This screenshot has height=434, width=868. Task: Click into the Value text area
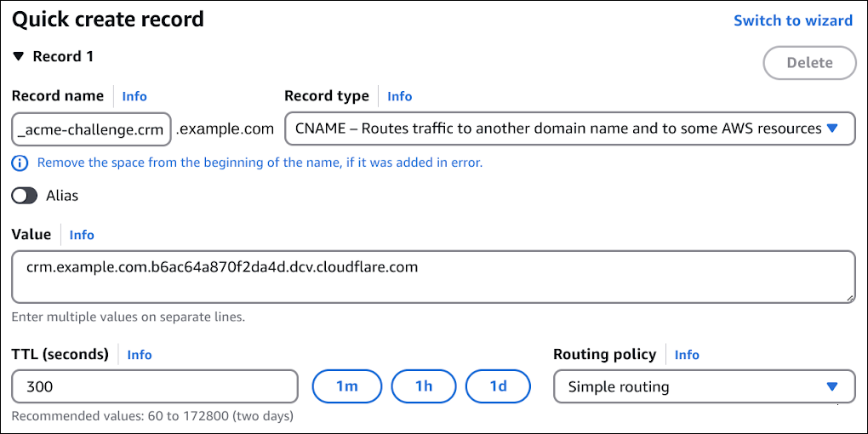[x=432, y=277]
